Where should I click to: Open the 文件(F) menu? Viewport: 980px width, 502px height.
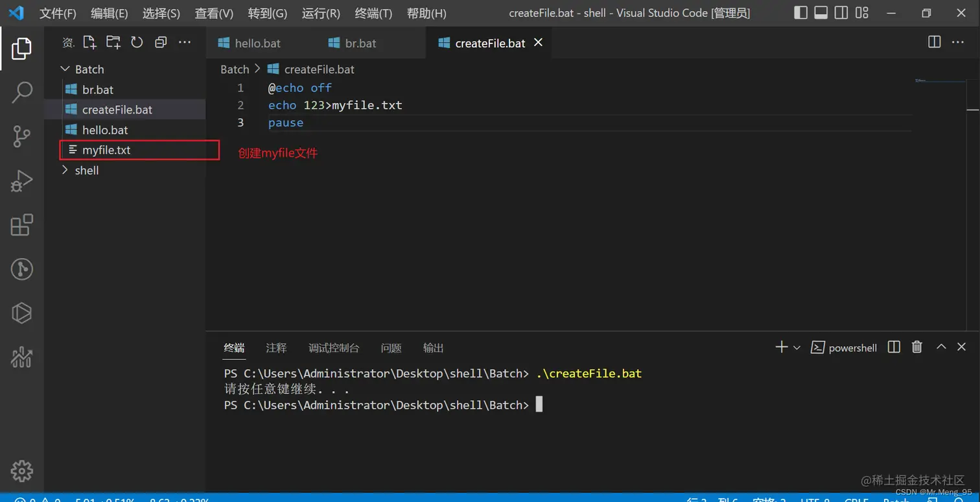pos(58,13)
